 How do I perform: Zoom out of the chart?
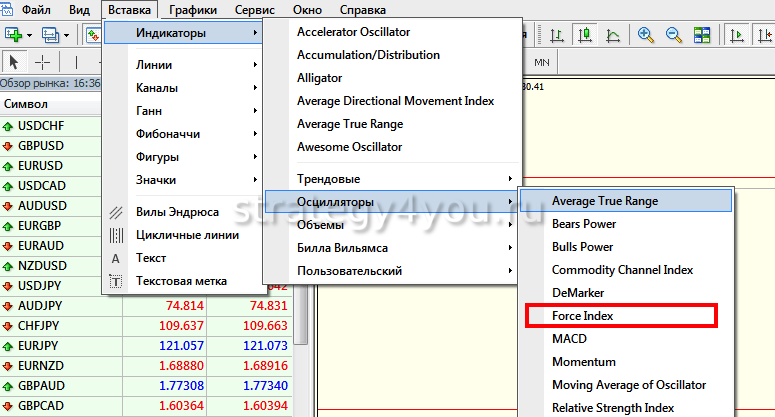click(x=673, y=35)
